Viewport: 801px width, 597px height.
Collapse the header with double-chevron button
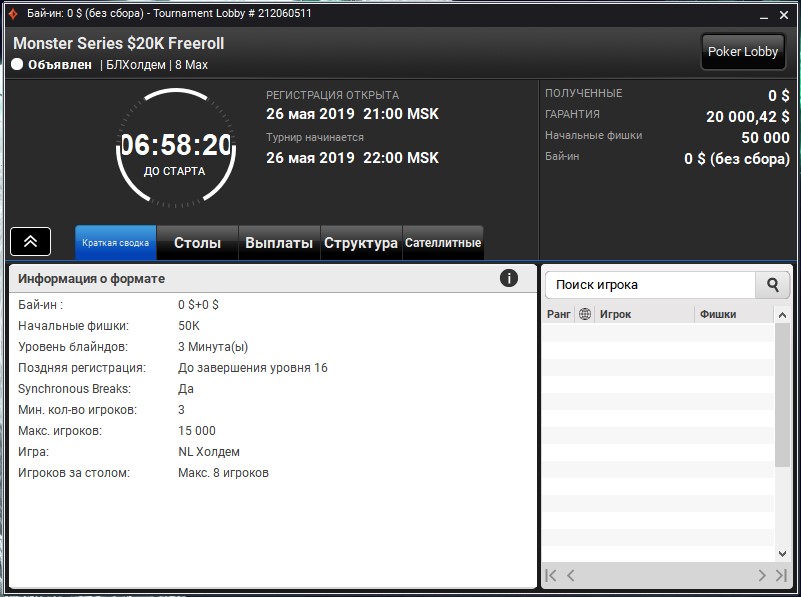[x=31, y=241]
